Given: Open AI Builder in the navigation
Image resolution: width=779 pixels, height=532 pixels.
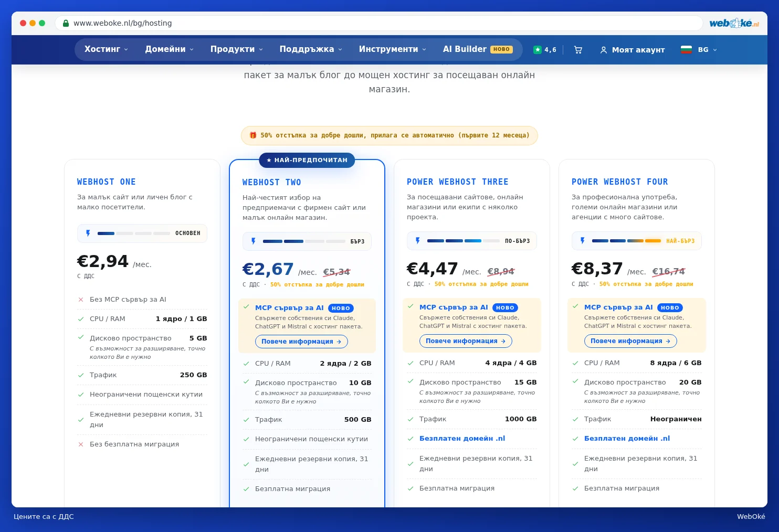Looking at the screenshot, I should (478, 49).
